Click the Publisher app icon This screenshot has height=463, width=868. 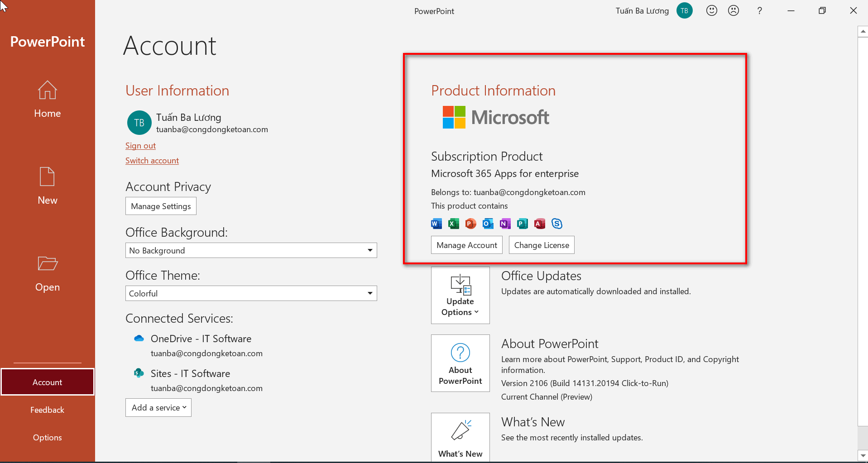(x=523, y=224)
